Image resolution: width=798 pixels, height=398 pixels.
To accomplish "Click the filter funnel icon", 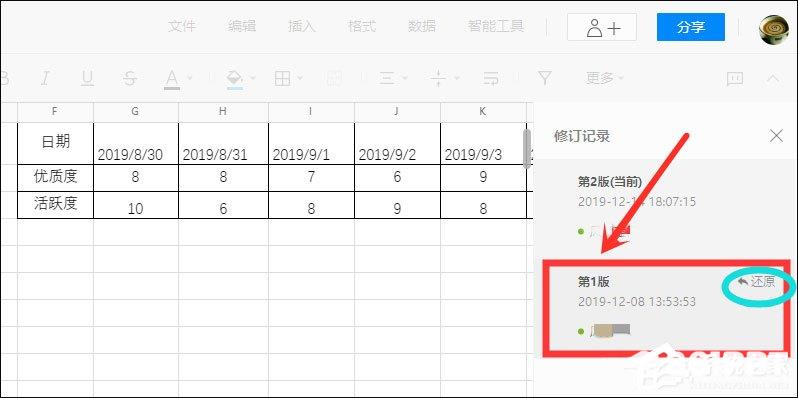I will 545,78.
